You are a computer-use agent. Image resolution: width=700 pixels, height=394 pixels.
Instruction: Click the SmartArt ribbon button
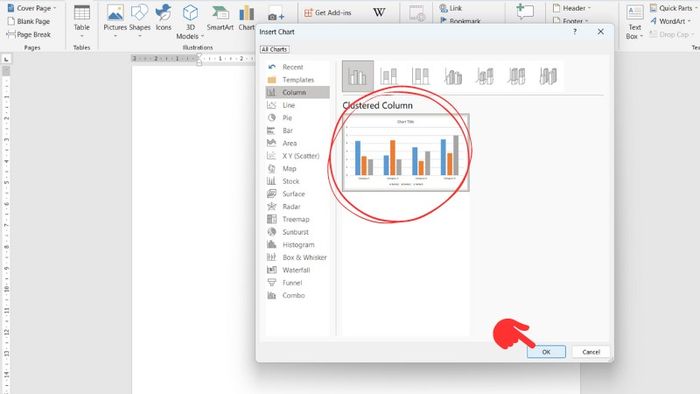[220, 18]
